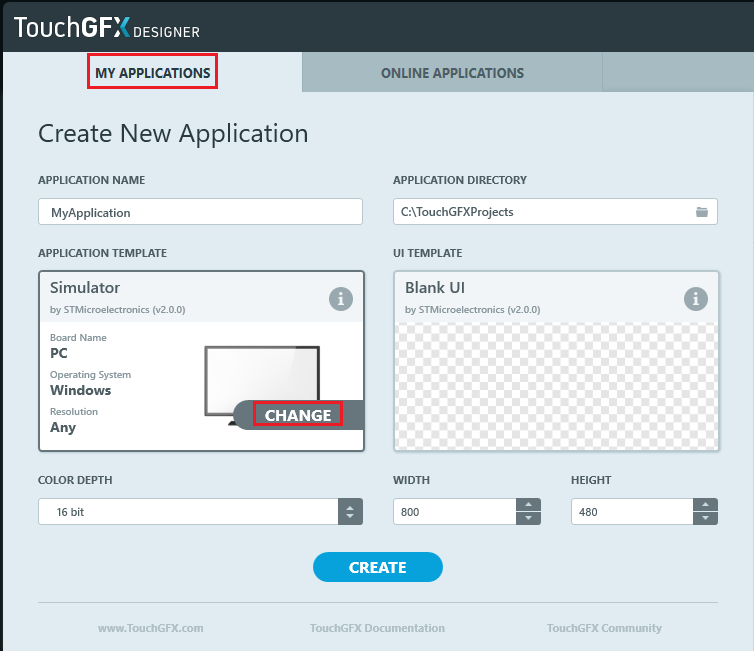
Task: Click the Height field showing 480
Action: tap(632, 512)
